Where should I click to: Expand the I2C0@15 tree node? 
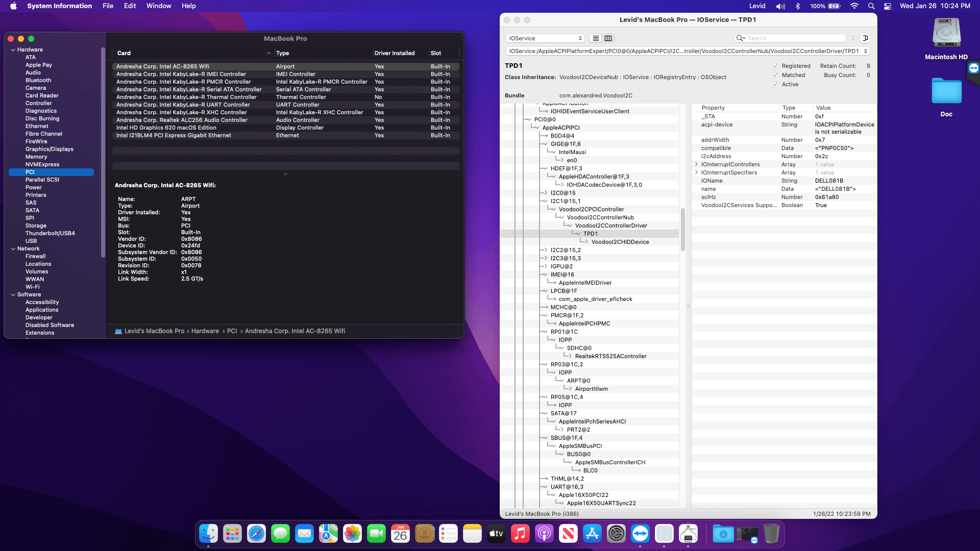pos(545,193)
